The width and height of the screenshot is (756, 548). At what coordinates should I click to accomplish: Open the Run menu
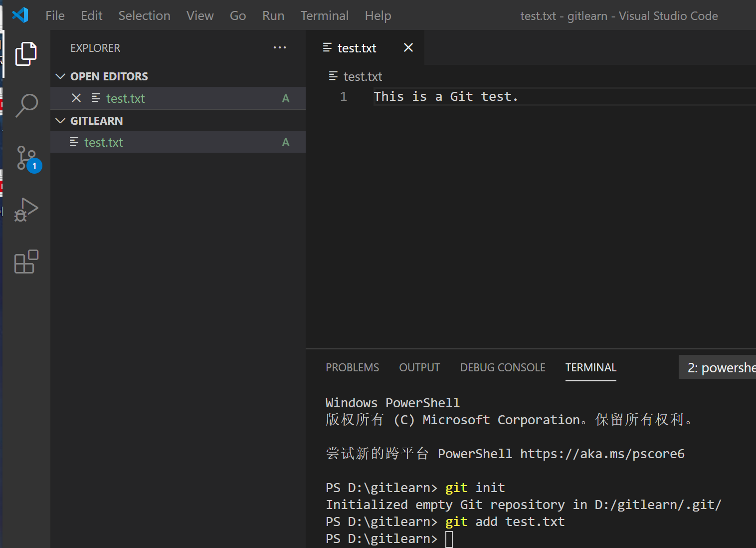coord(273,15)
